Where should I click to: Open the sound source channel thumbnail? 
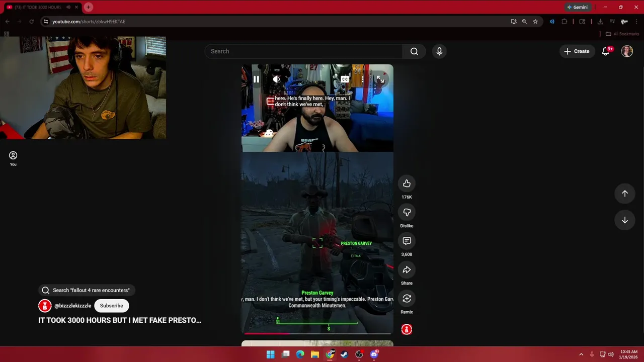click(x=407, y=329)
